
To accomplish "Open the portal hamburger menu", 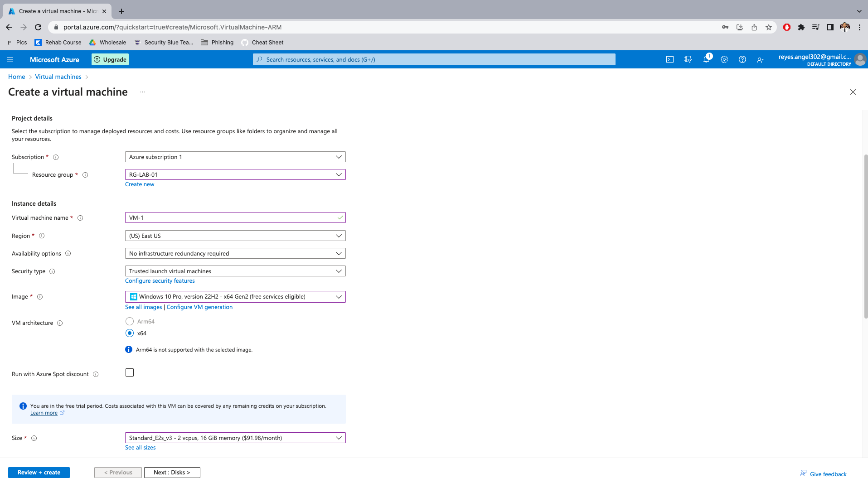I will 10,59.
